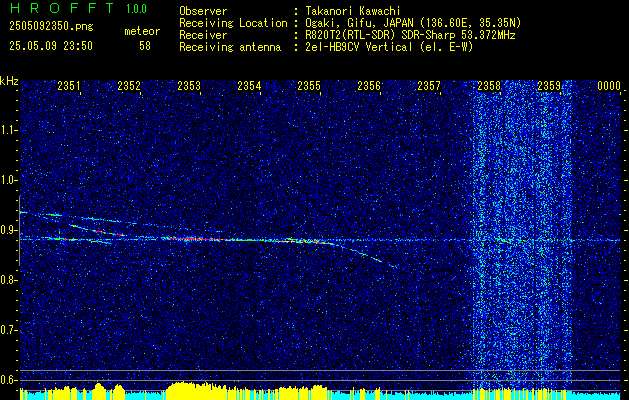The width and height of the screenshot is (629, 400).
Task: Click the kHz axis unit label
Action: tap(9, 81)
